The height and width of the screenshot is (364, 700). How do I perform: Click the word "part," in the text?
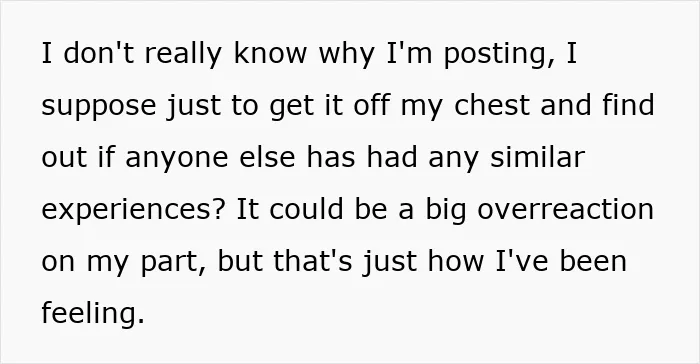173,262
